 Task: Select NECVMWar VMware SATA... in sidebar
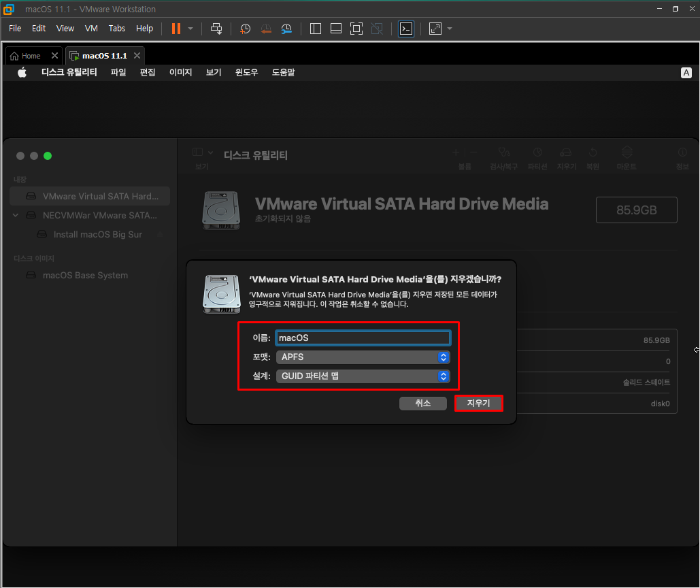click(90, 215)
